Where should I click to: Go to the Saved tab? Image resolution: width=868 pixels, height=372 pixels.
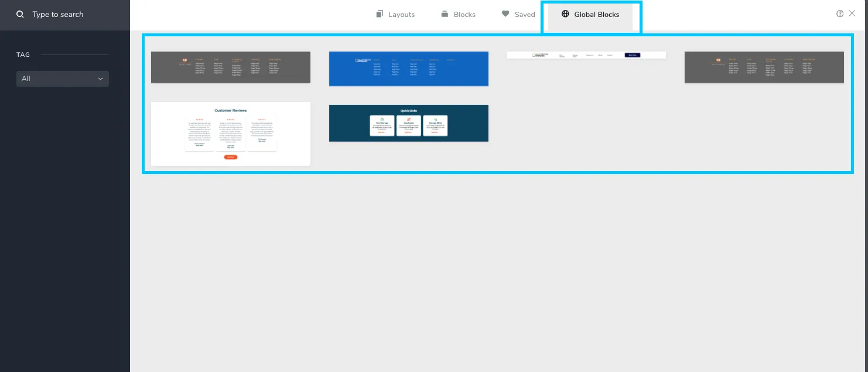[518, 15]
